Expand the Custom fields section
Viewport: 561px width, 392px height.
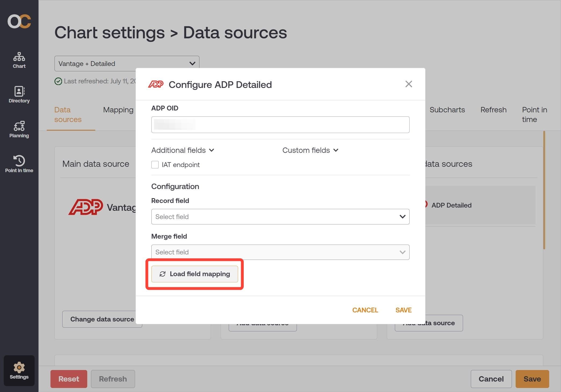point(310,150)
